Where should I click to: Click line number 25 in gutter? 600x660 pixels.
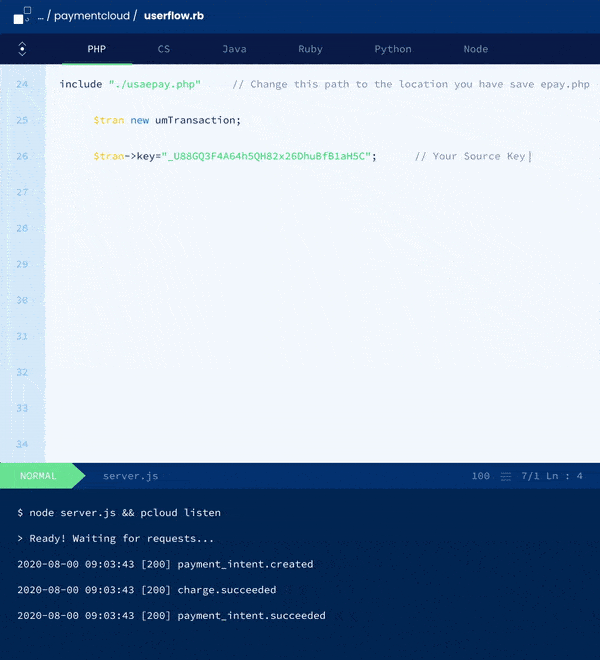(22, 120)
